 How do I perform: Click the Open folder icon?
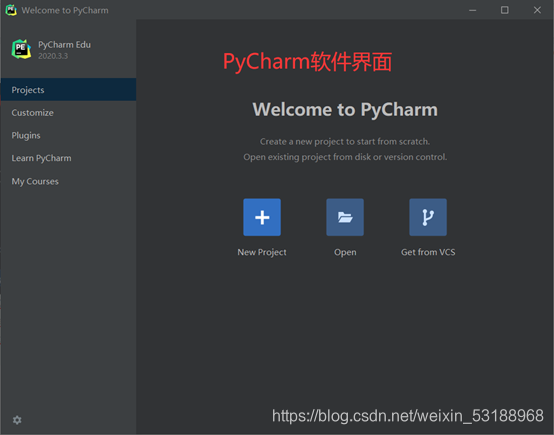(345, 217)
